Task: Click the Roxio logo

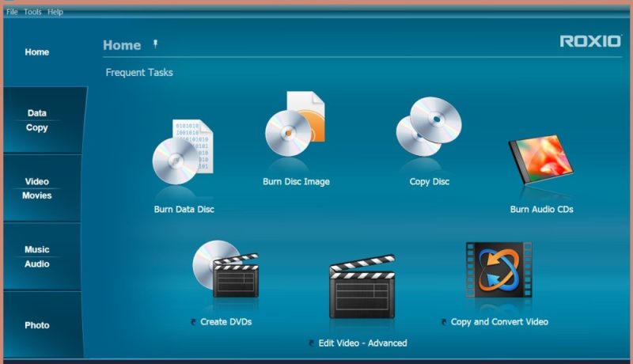Action: [590, 41]
